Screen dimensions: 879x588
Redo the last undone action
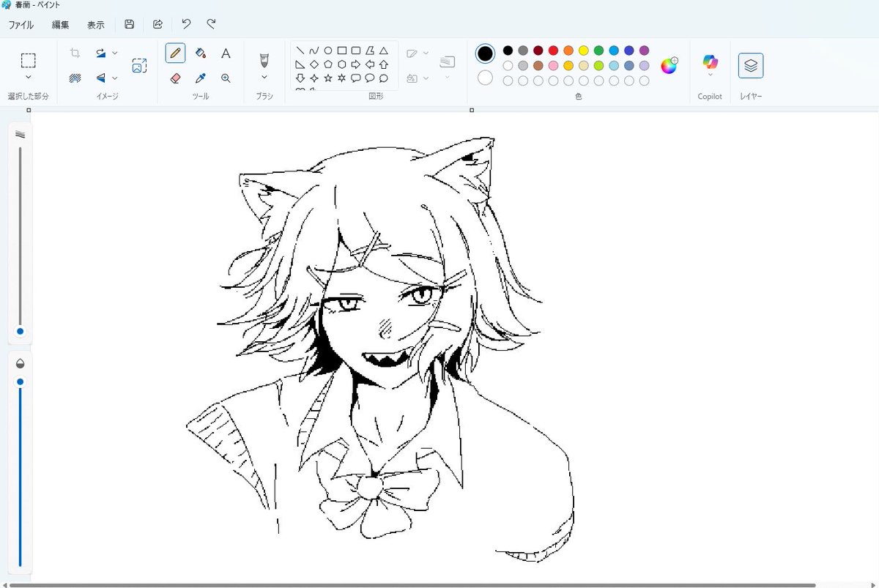point(211,24)
